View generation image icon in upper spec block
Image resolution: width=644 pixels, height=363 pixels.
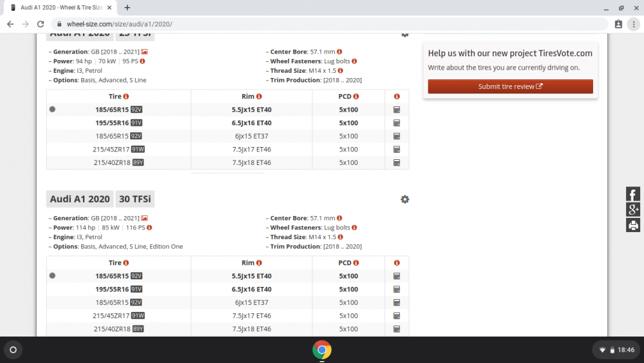point(144,52)
